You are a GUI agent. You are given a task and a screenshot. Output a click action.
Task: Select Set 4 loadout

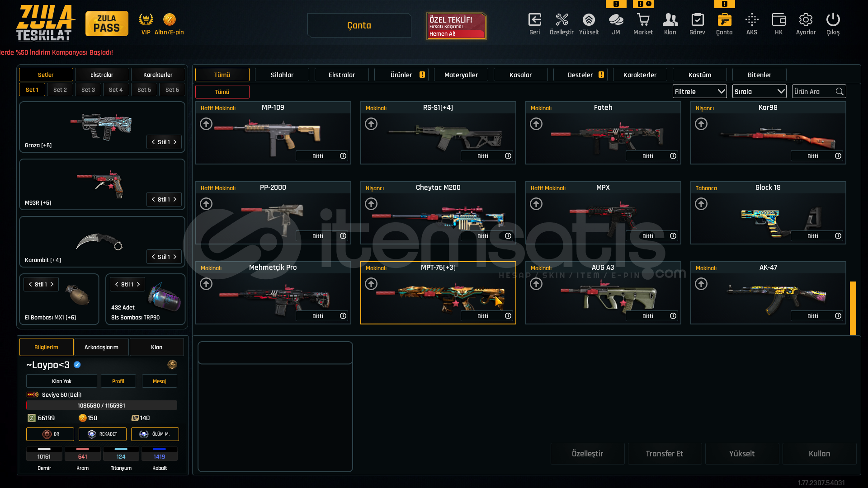[x=116, y=89]
